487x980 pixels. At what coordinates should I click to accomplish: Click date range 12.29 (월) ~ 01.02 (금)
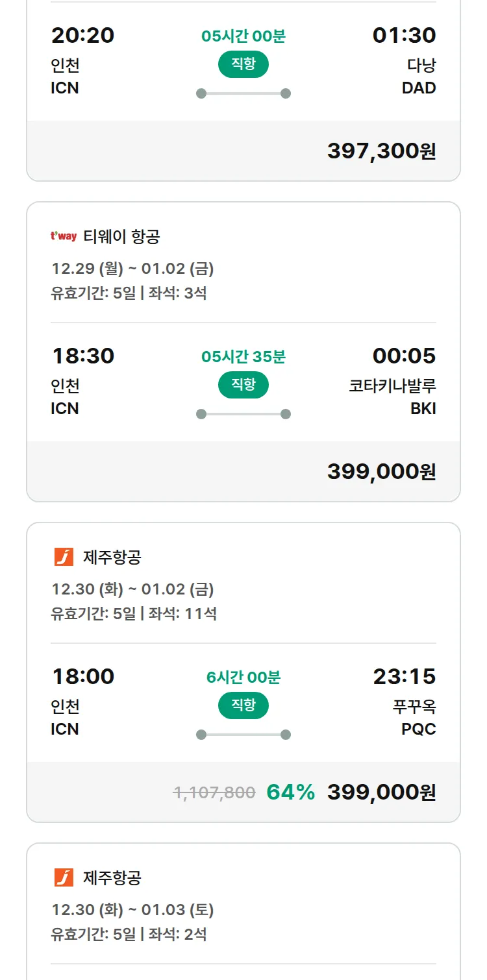pyautogui.click(x=133, y=269)
